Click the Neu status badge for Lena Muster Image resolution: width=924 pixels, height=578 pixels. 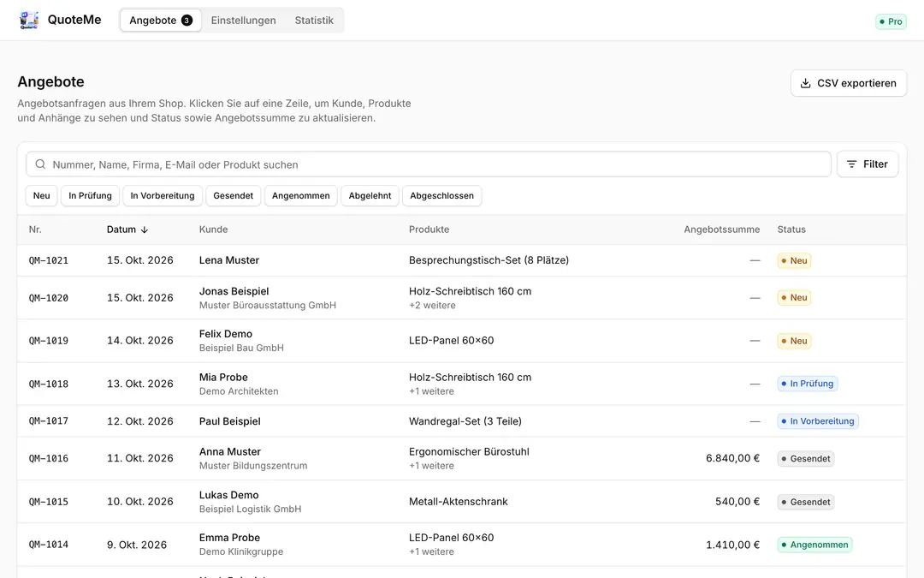click(794, 260)
